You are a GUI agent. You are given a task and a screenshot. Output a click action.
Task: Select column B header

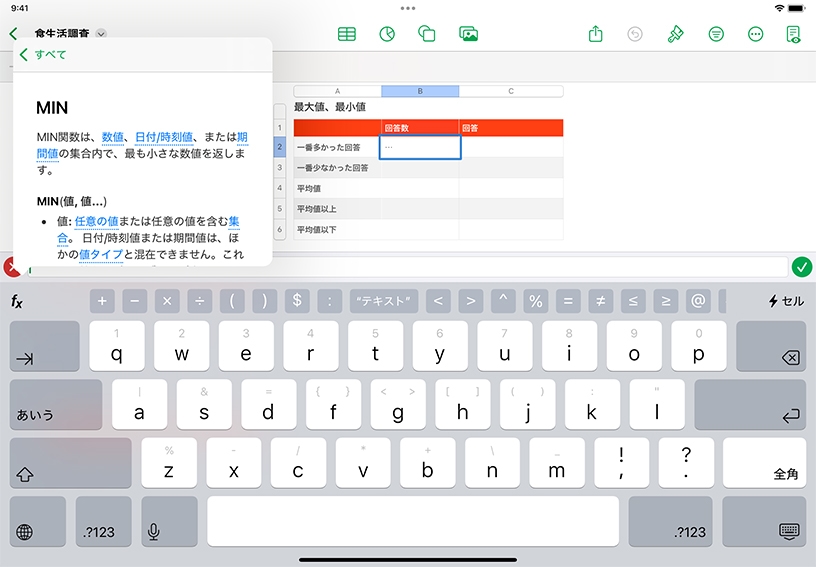(420, 91)
